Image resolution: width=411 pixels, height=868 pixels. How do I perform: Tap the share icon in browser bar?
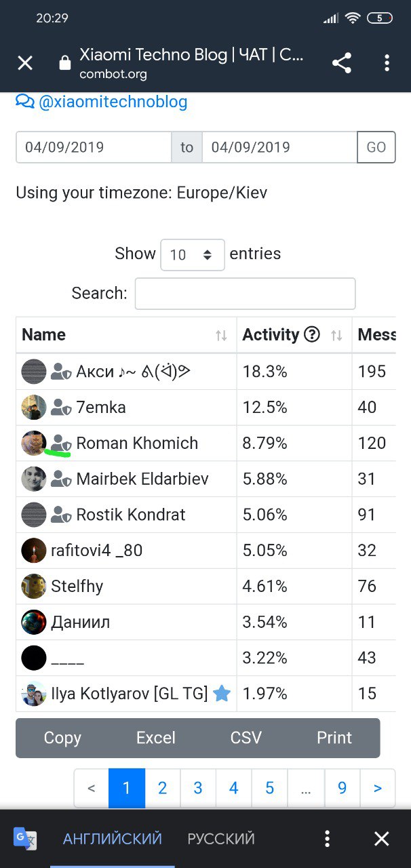click(x=342, y=64)
